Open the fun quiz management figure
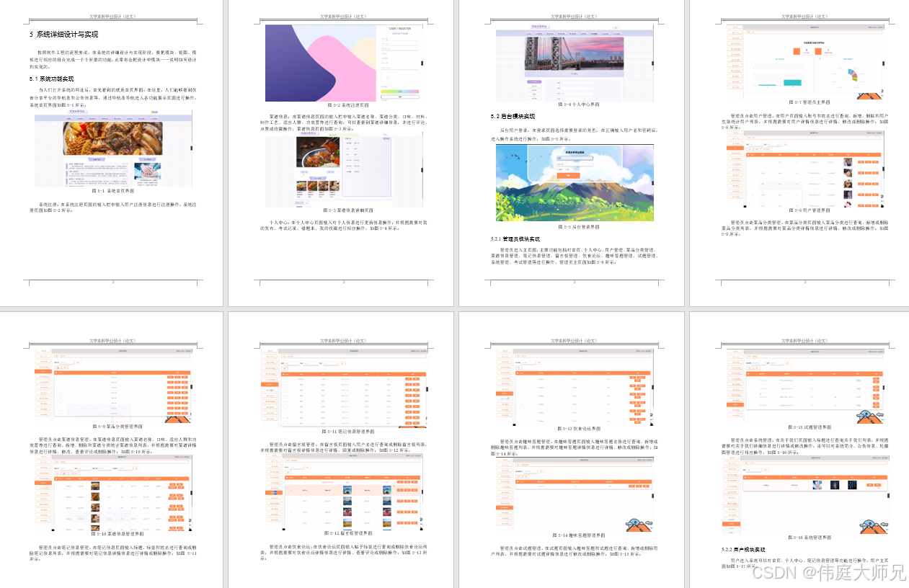Image resolution: width=909 pixels, height=588 pixels. point(574,494)
